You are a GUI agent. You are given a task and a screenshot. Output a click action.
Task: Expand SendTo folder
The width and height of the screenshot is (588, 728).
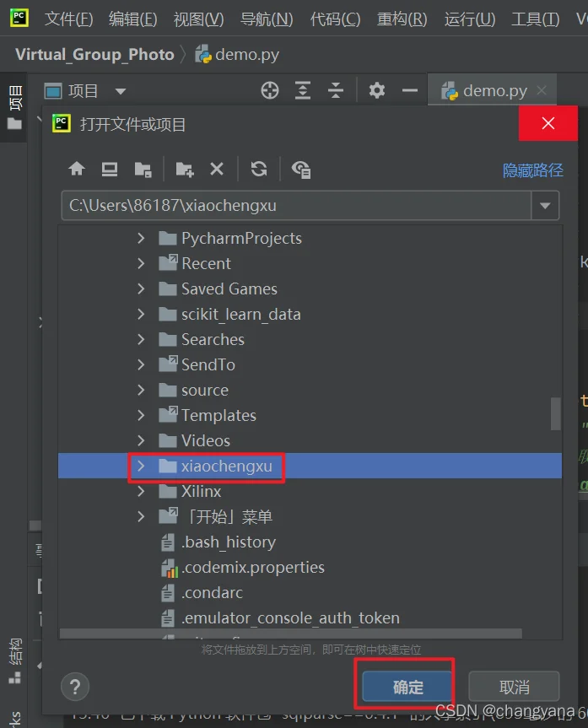(x=141, y=364)
